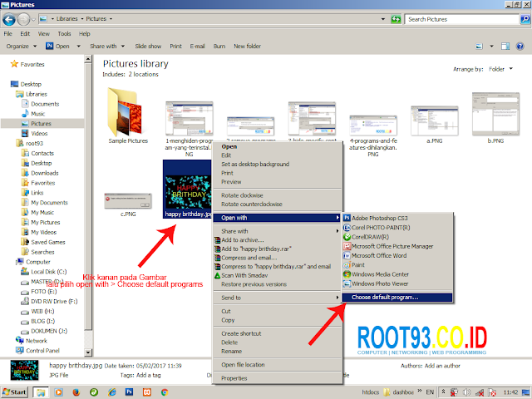Click Add an author field
This screenshot has height=399, width=532.
click(x=442, y=366)
